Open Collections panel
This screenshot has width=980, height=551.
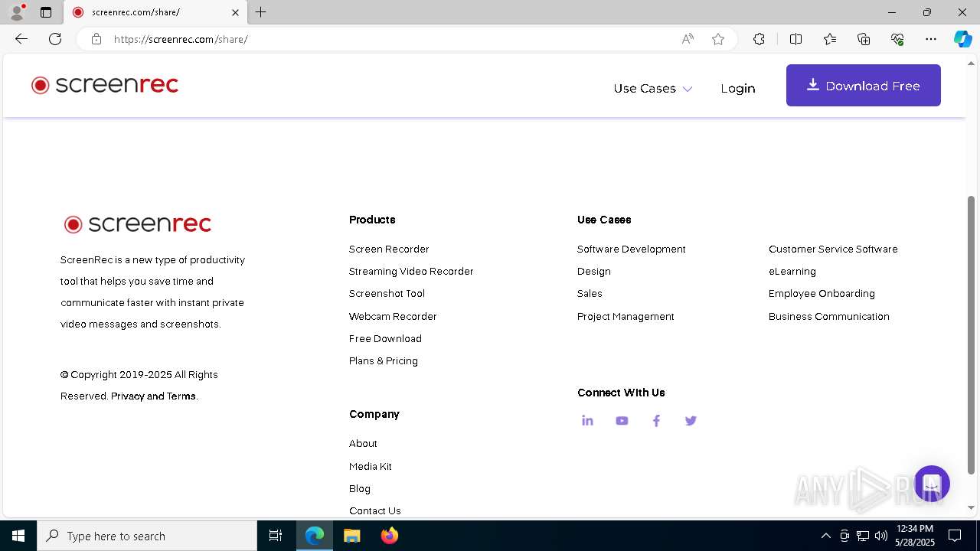tap(864, 39)
